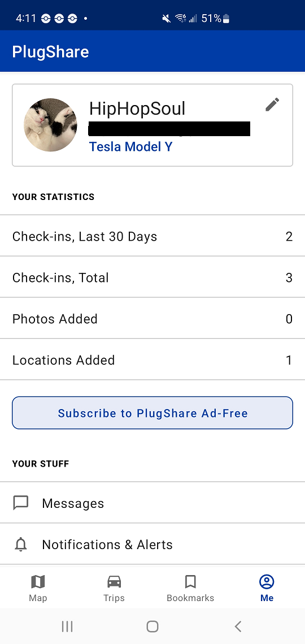This screenshot has height=644, width=305.
Task: Tap the cat profile picture
Action: coord(50,125)
